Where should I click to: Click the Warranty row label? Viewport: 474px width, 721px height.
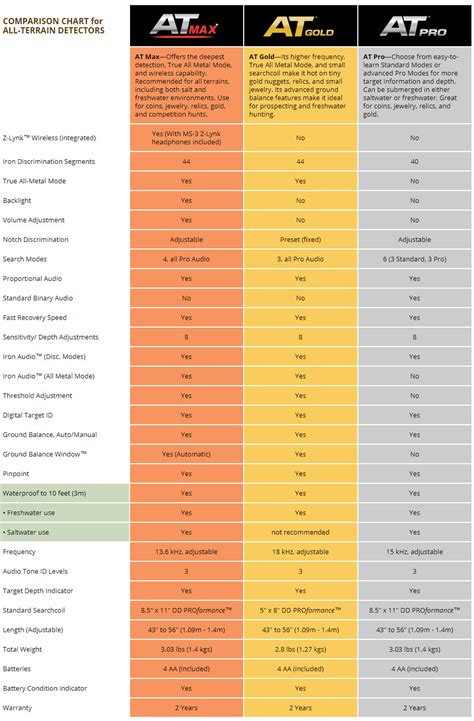(x=17, y=708)
